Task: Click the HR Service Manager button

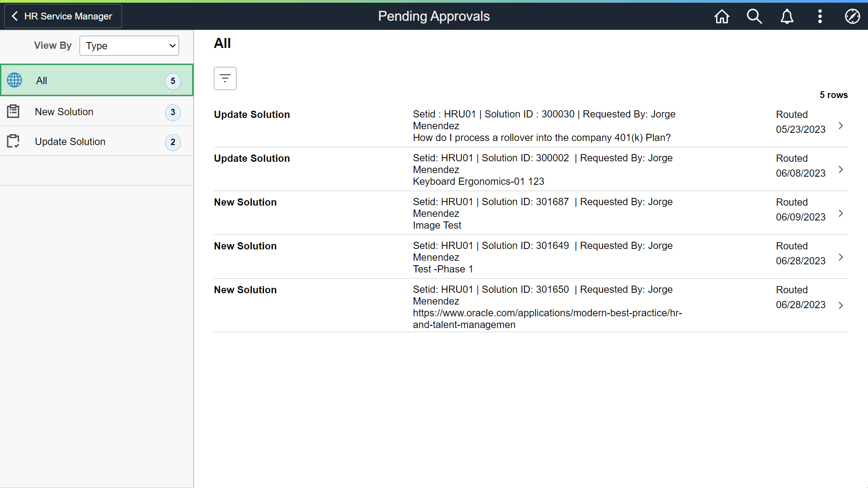Action: click(63, 16)
